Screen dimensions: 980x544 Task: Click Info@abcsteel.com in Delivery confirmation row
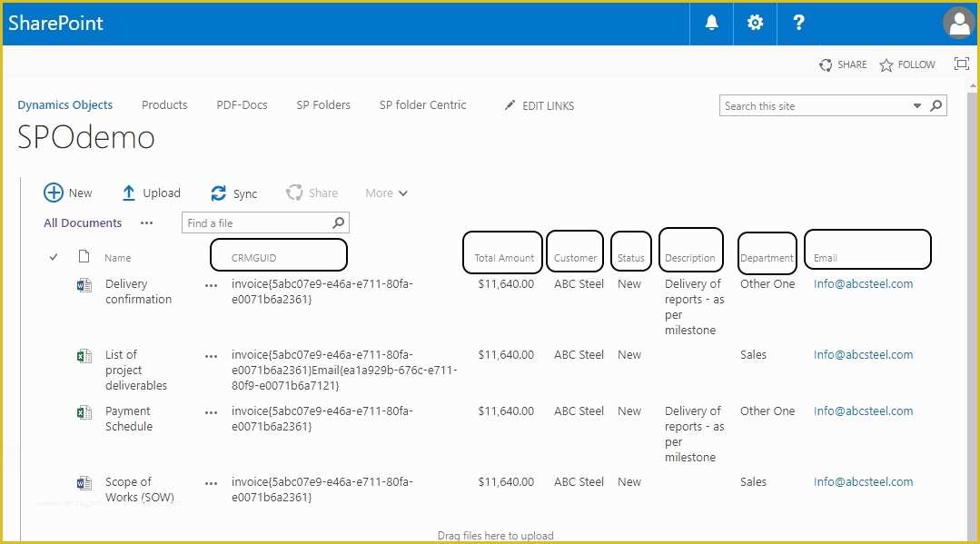(863, 284)
